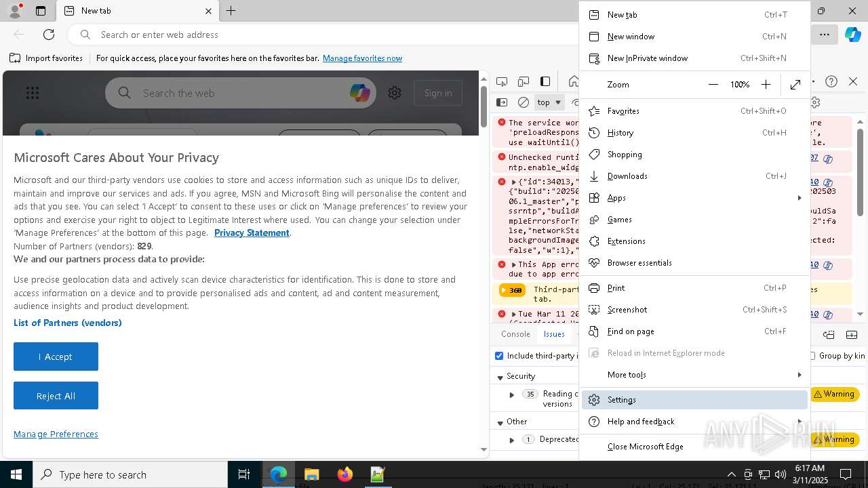Collapse the Security issues group

500,377
